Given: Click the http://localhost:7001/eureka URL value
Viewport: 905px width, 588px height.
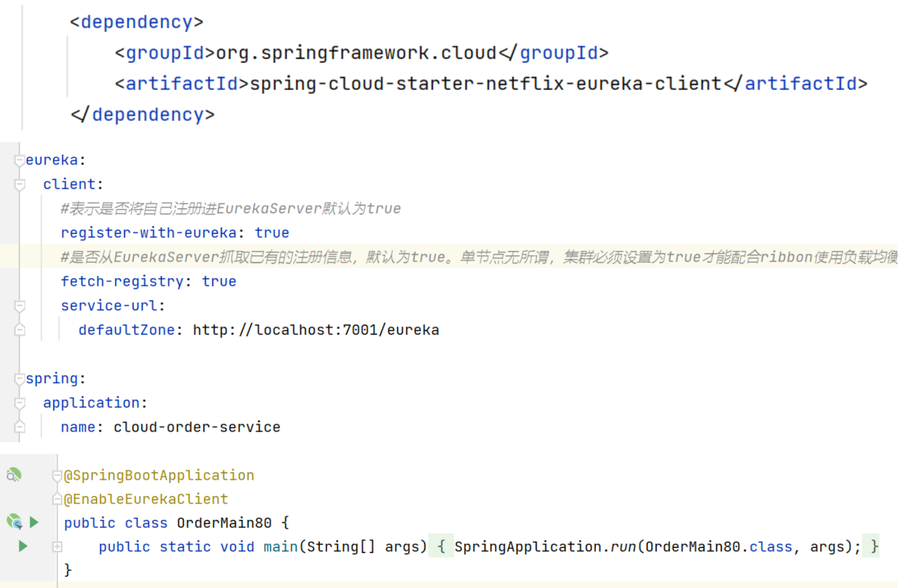Looking at the screenshot, I should tap(316, 330).
